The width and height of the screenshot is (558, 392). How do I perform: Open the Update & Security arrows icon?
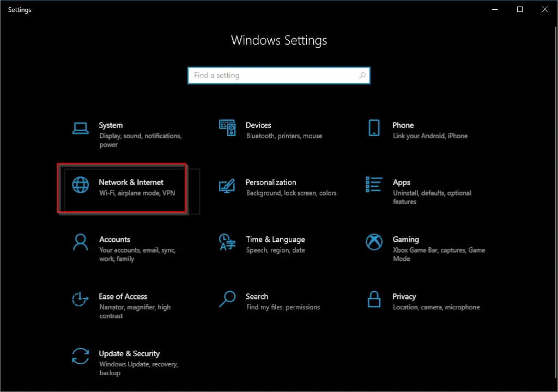tap(81, 356)
